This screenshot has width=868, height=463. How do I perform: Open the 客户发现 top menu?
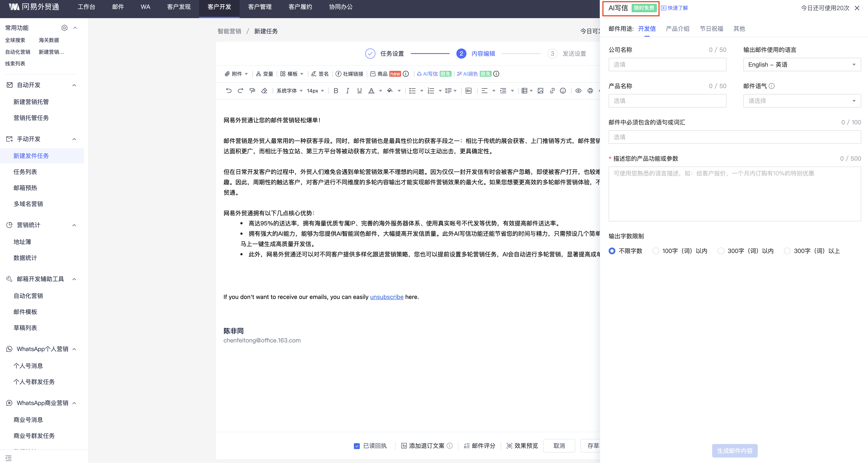[179, 7]
